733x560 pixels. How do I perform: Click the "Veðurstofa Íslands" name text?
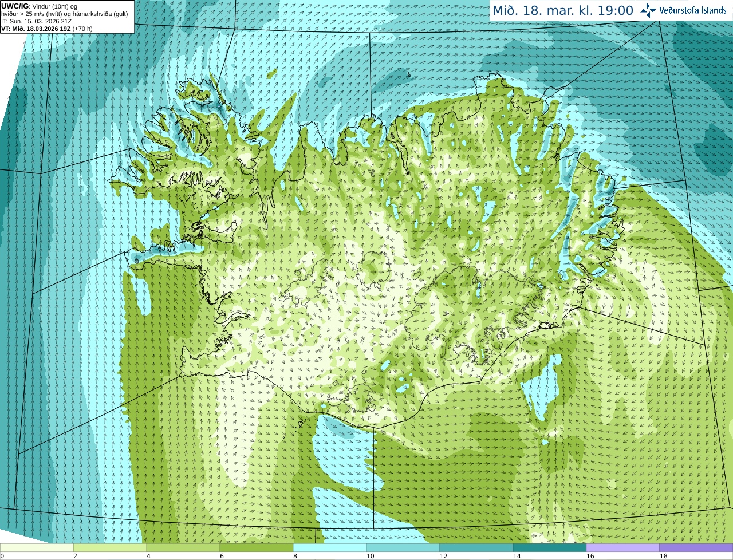click(x=693, y=10)
